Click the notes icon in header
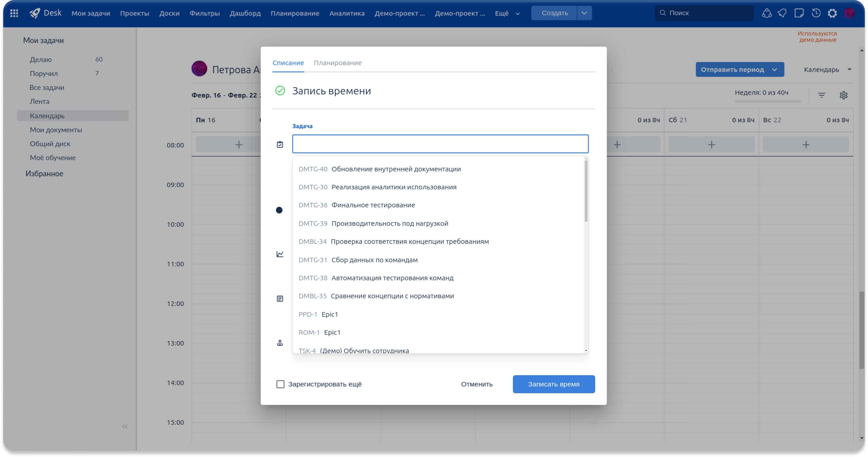 (x=799, y=13)
